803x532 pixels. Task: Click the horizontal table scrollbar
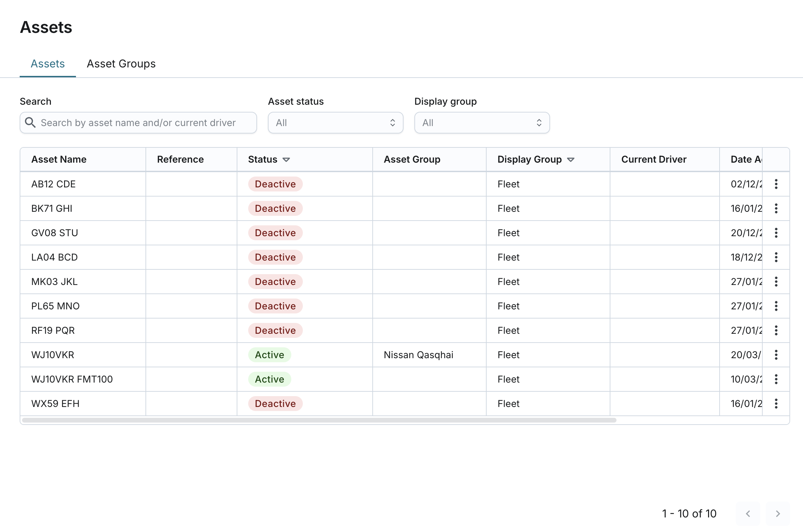[319, 420]
